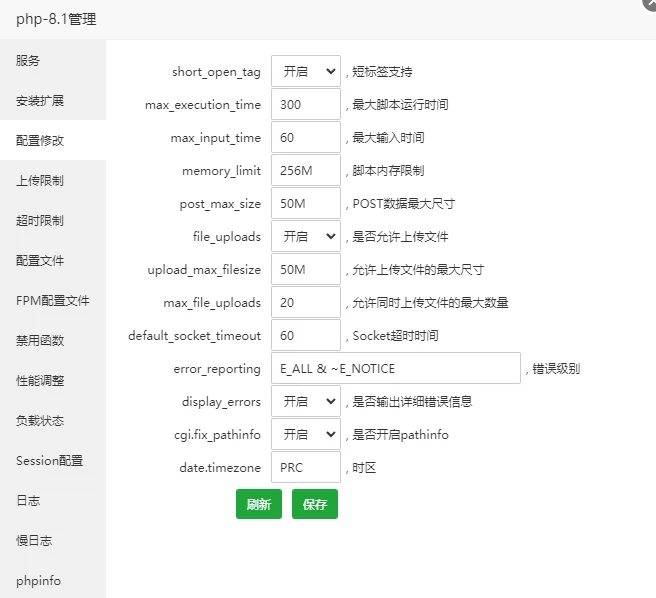Expand the cgi.fix_pathinfo dropdown
656x598 pixels.
[306, 434]
